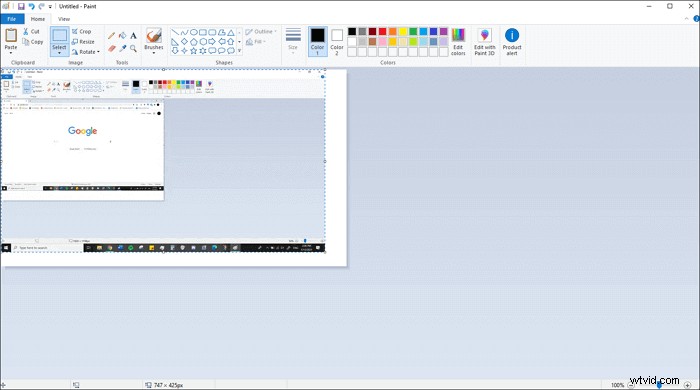Collapse the ribbon with the chevron
Image resolution: width=700 pixels, height=390 pixels.
tap(687, 19)
